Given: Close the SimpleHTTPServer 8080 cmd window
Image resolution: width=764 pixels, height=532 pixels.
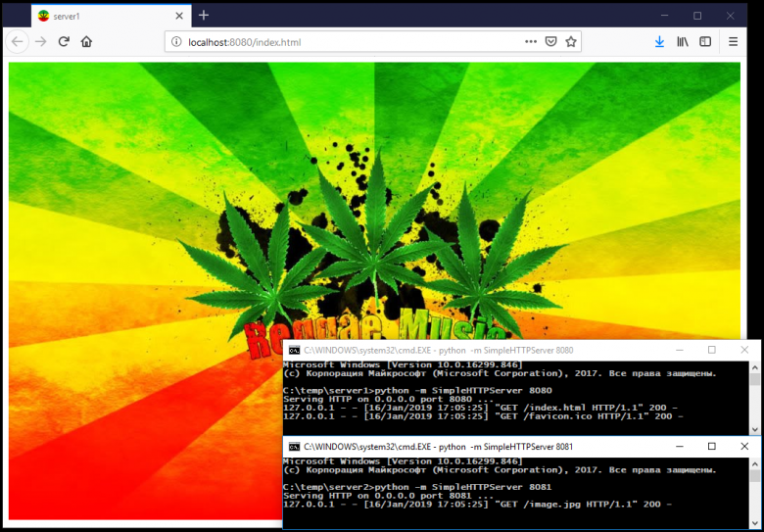Looking at the screenshot, I should click(744, 350).
